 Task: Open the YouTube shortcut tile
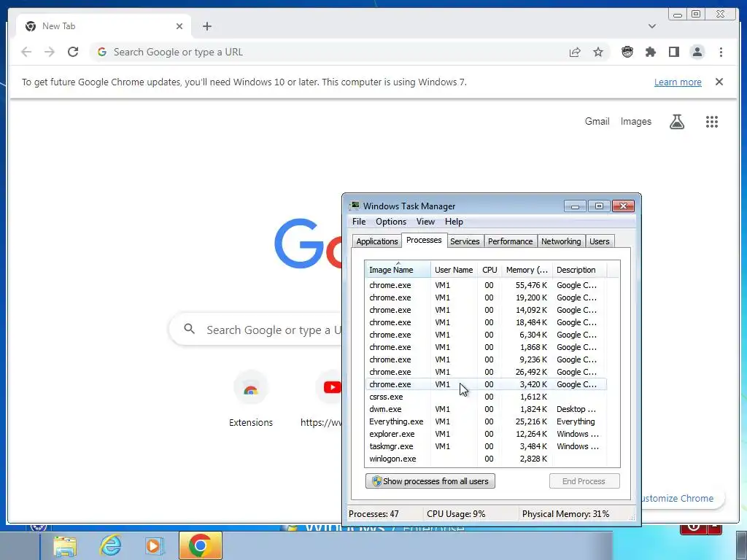(330, 399)
